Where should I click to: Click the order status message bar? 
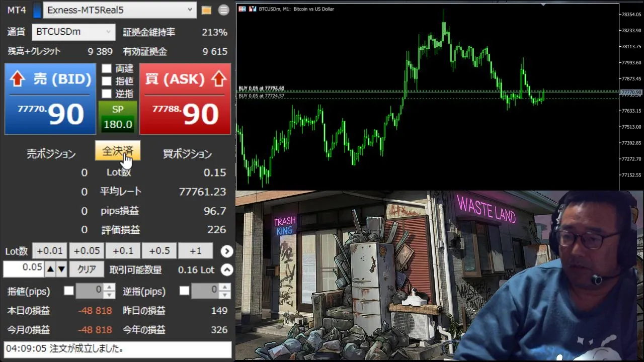coord(118,349)
